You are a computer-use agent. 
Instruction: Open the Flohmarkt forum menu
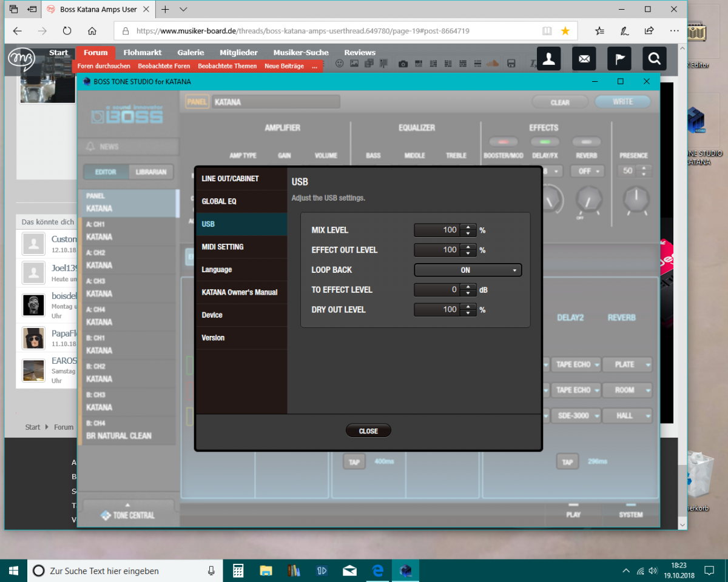(143, 53)
